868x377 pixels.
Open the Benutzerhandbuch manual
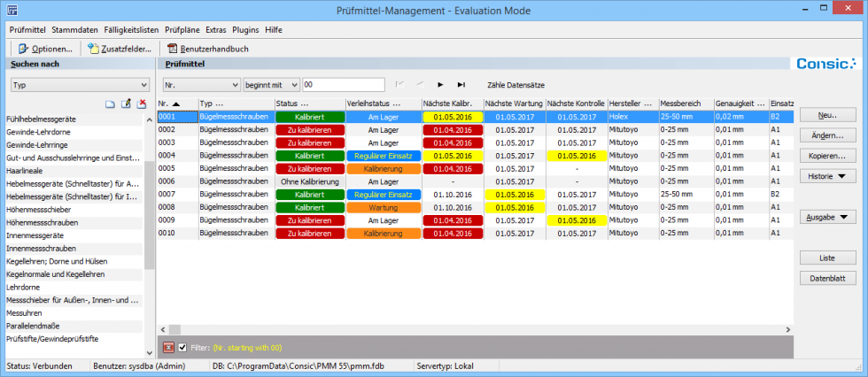206,48
